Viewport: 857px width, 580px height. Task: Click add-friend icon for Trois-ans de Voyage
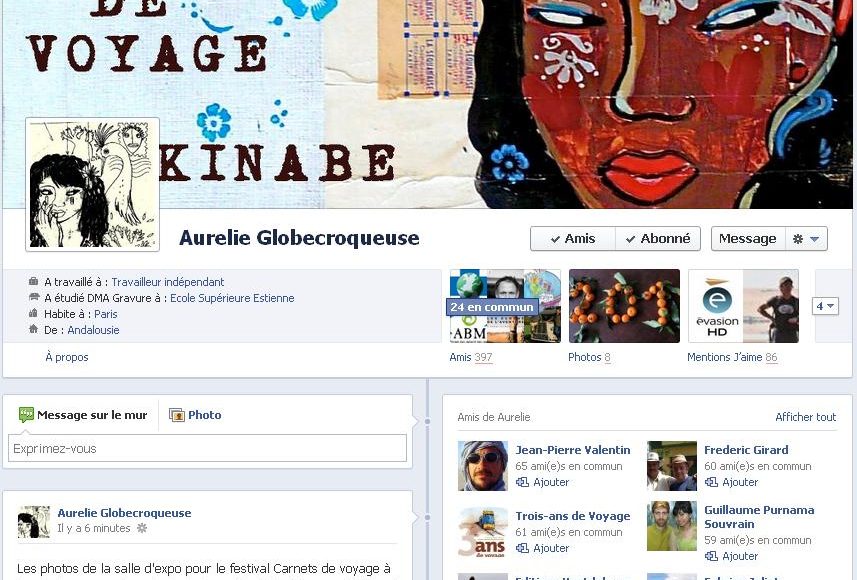(523, 548)
